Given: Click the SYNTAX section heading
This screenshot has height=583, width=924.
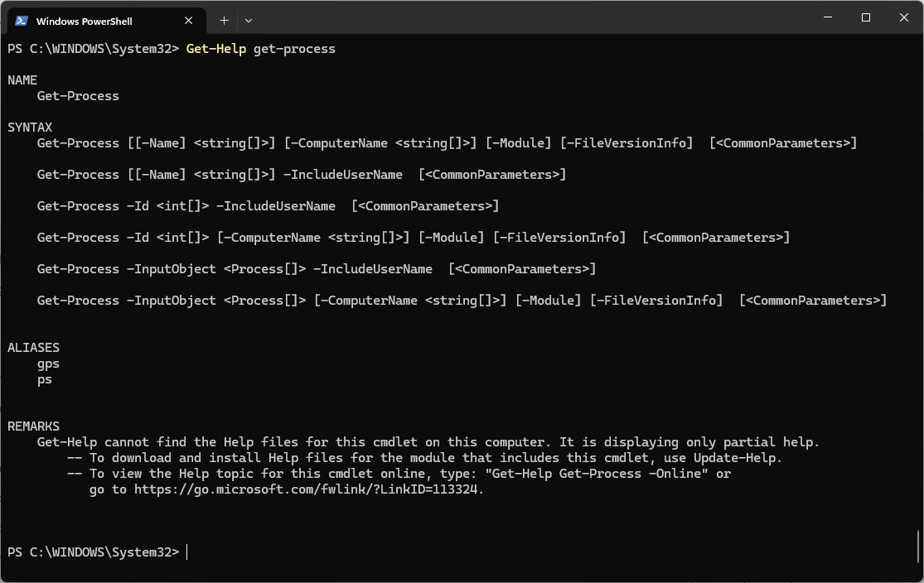Looking at the screenshot, I should 30,127.
